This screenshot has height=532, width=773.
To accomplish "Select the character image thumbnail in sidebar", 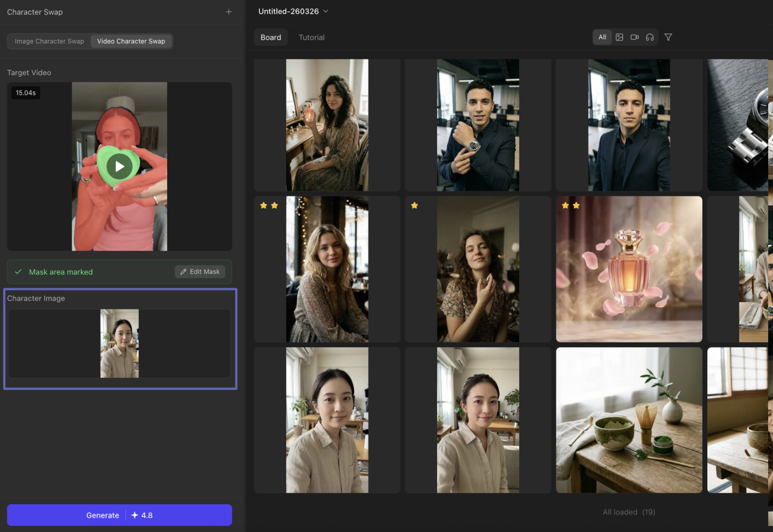I will tap(119, 343).
